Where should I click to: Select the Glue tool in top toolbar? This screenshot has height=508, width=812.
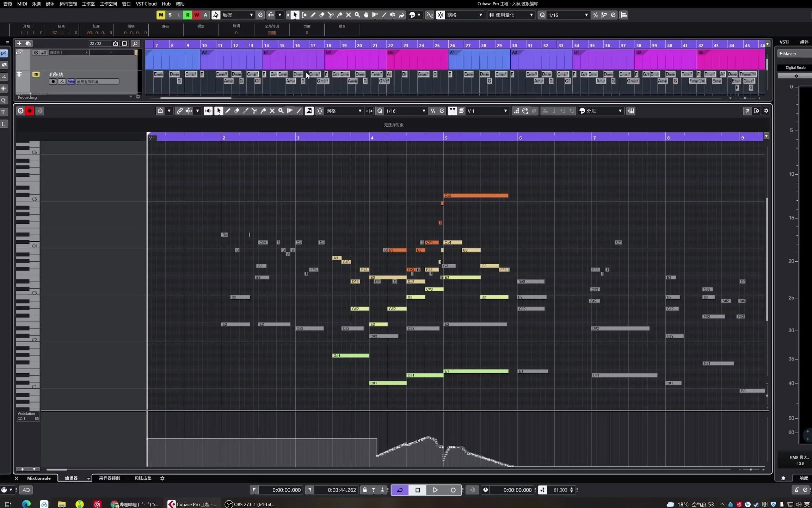[x=339, y=15]
